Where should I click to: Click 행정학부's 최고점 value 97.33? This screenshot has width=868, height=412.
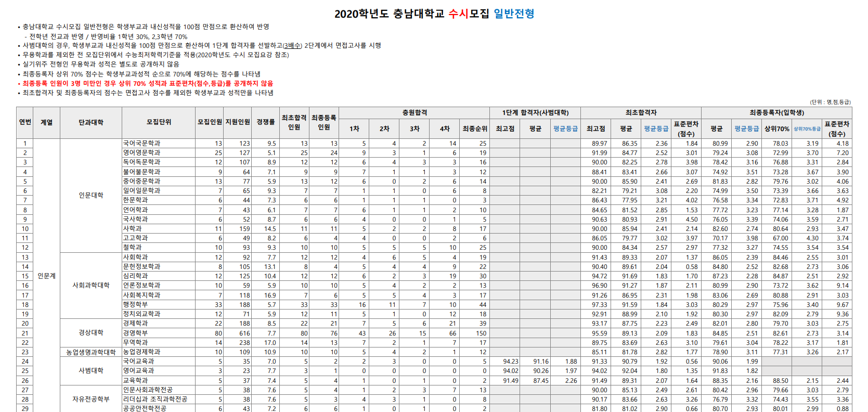click(x=599, y=305)
